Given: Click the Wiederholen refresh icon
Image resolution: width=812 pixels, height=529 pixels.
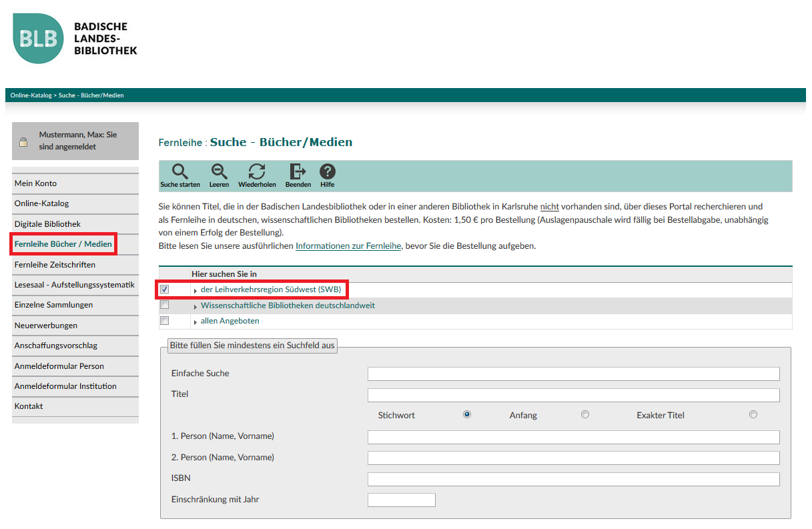Looking at the screenshot, I should 257,171.
